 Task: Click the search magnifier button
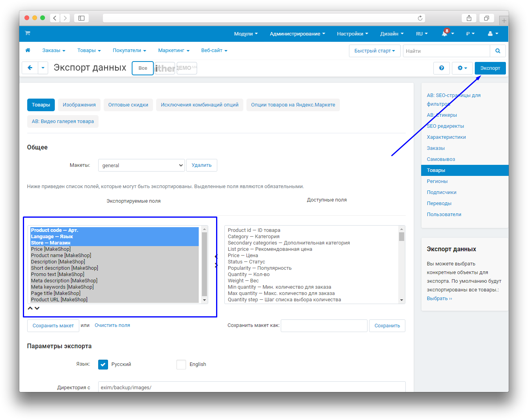[x=498, y=51]
